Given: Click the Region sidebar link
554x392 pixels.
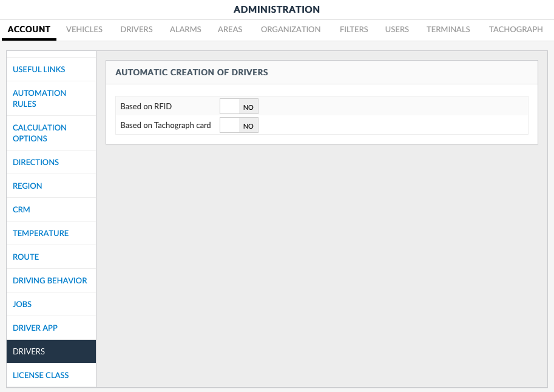Looking at the screenshot, I should coord(27,186).
